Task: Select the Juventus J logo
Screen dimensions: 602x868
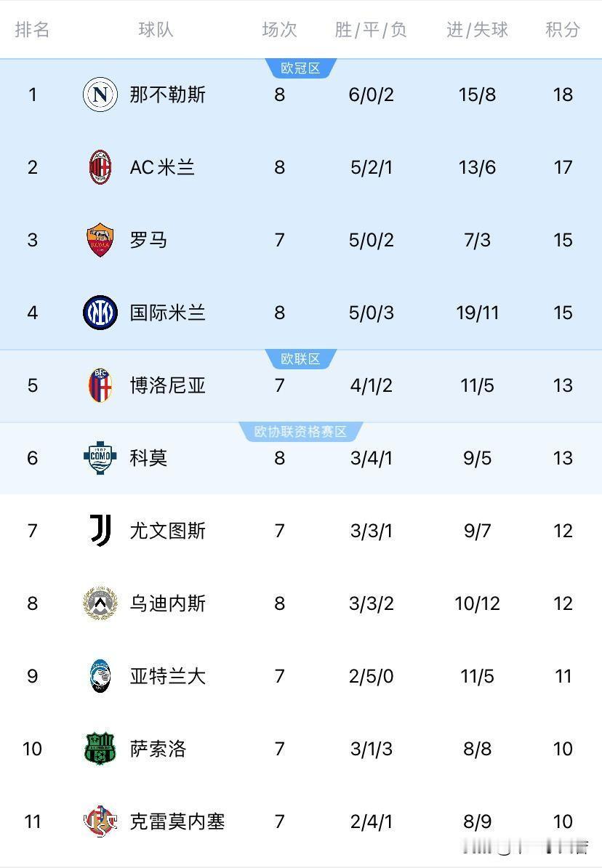Action: [100, 531]
